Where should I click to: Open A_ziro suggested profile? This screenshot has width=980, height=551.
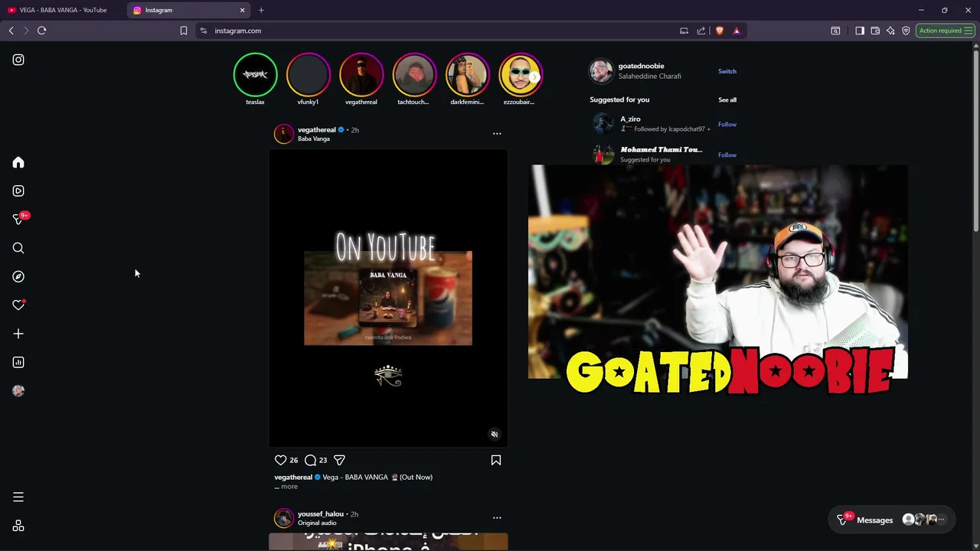[x=630, y=119]
